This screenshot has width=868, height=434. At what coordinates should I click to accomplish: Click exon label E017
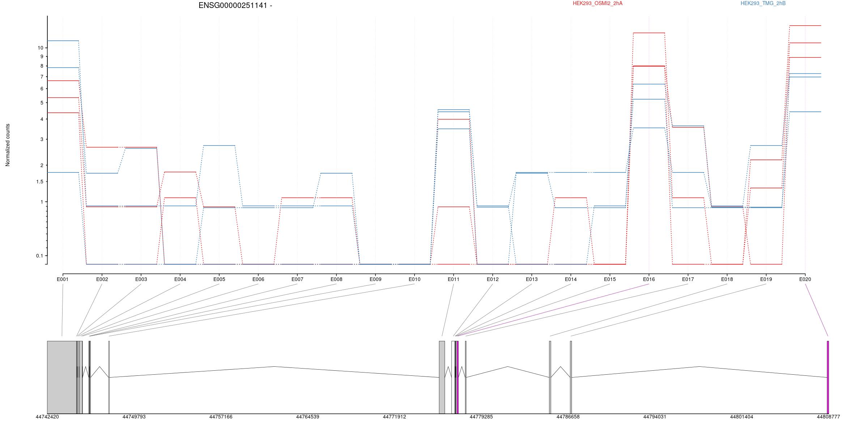click(x=688, y=279)
